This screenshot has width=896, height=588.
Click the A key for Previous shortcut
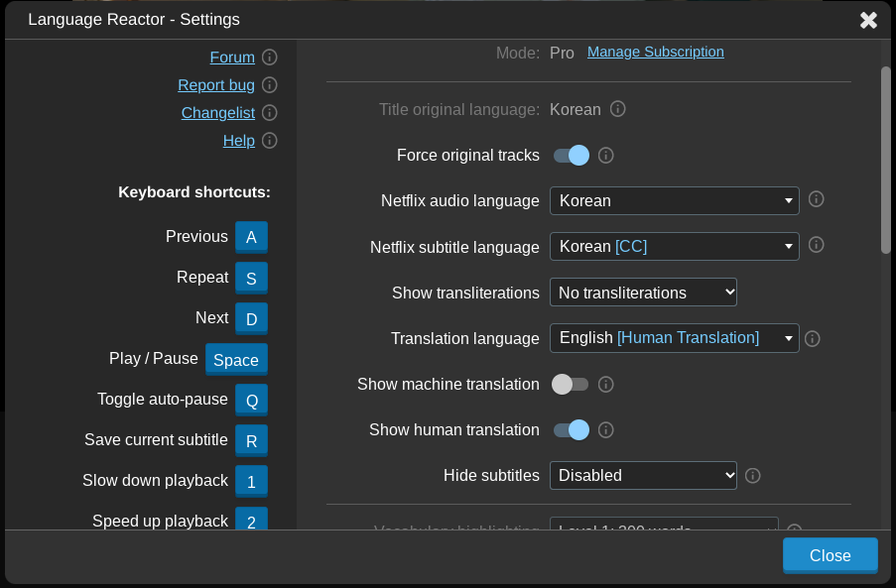(x=251, y=237)
